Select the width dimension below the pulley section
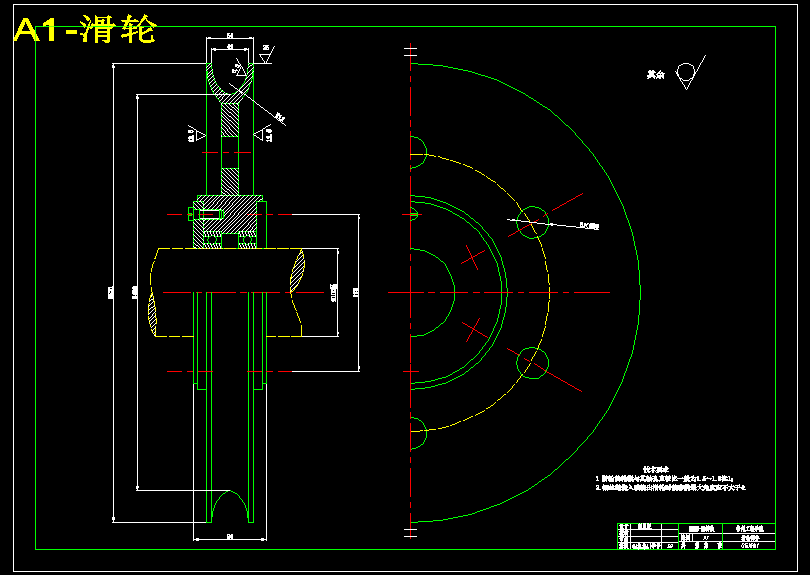Viewport: 810px width, 575px height. [x=230, y=536]
